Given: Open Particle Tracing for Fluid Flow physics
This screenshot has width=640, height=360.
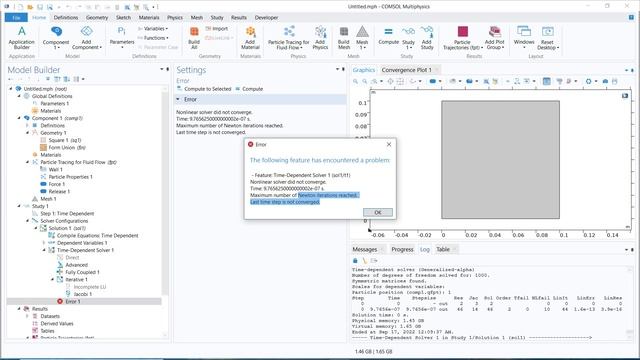Looking at the screenshot, I should (x=289, y=38).
